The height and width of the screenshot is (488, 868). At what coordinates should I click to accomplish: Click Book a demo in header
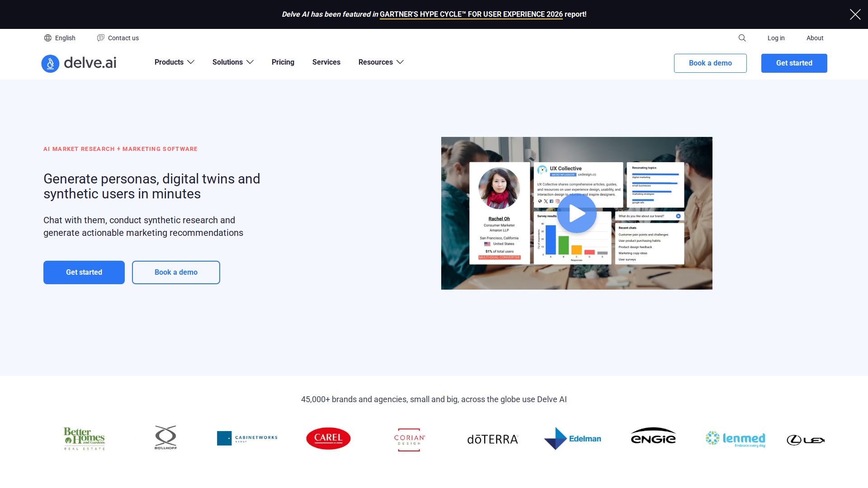(x=710, y=63)
